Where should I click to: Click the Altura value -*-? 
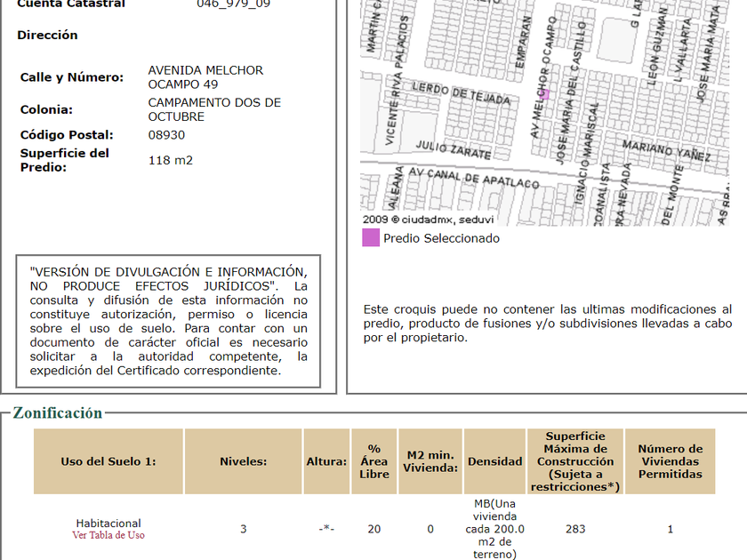pos(326,529)
